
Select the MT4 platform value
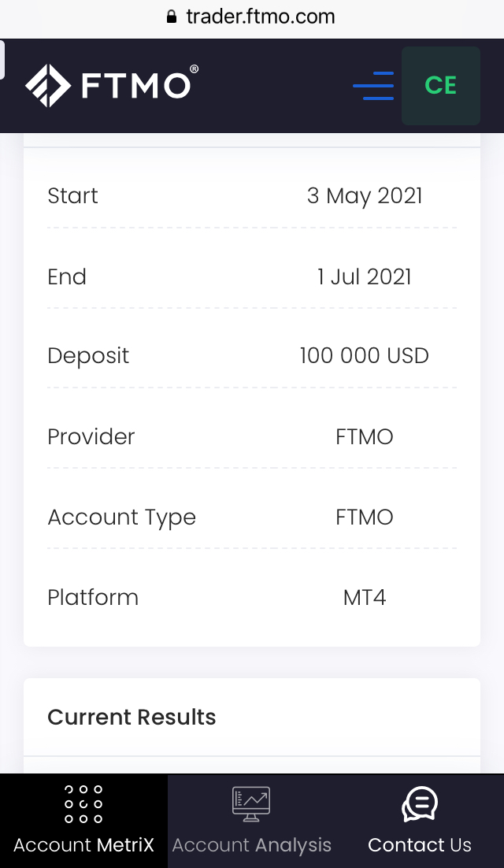[364, 597]
